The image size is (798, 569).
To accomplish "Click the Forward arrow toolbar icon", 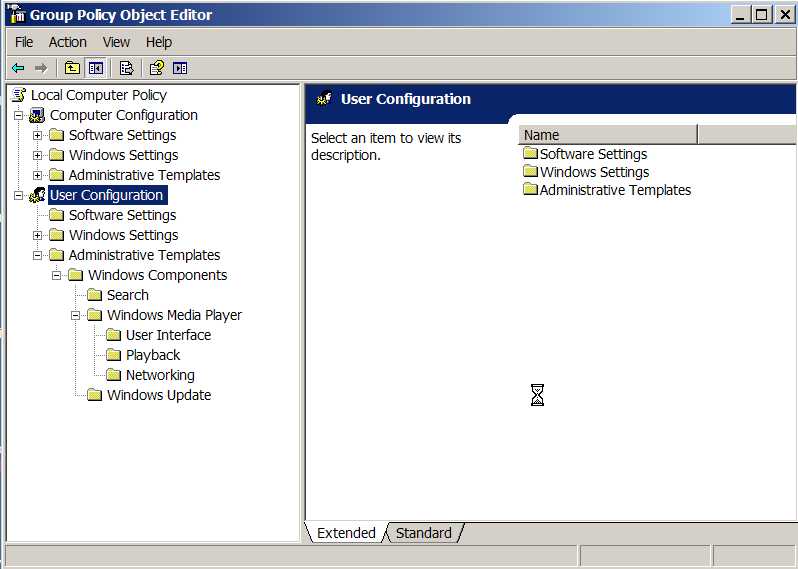I will coord(41,68).
